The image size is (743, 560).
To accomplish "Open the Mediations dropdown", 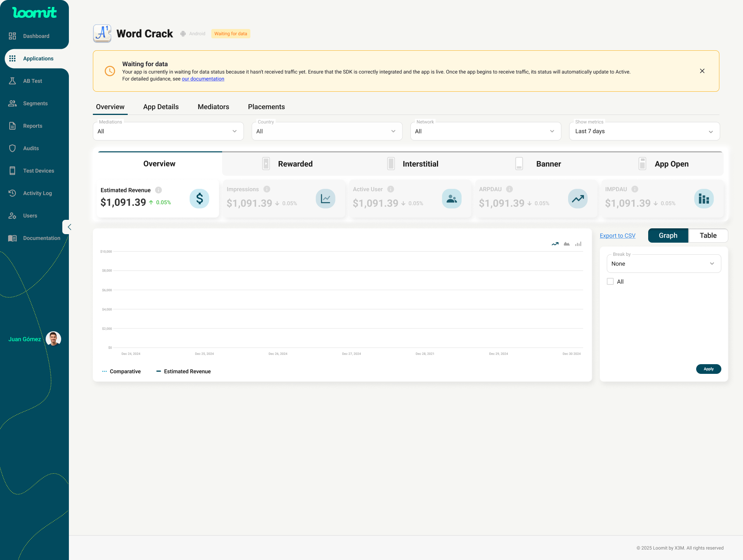I will coord(168,131).
